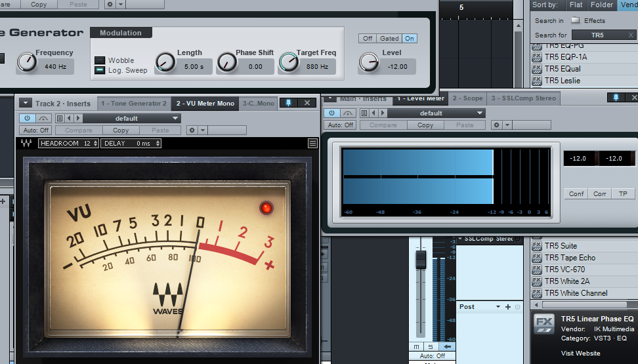The image size is (638, 364).
Task: Open the preset list icon in VU Meter window
Action: 60,119
